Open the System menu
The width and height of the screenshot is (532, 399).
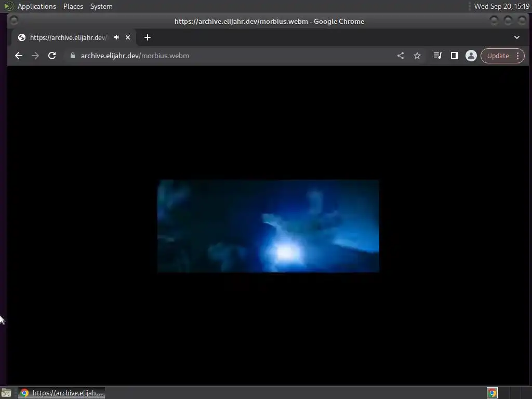click(101, 6)
